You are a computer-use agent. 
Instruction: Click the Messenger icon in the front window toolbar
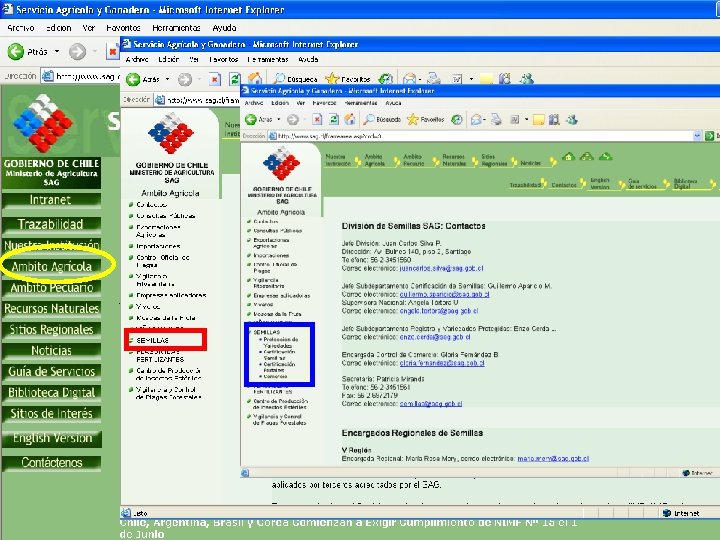[x=572, y=120]
